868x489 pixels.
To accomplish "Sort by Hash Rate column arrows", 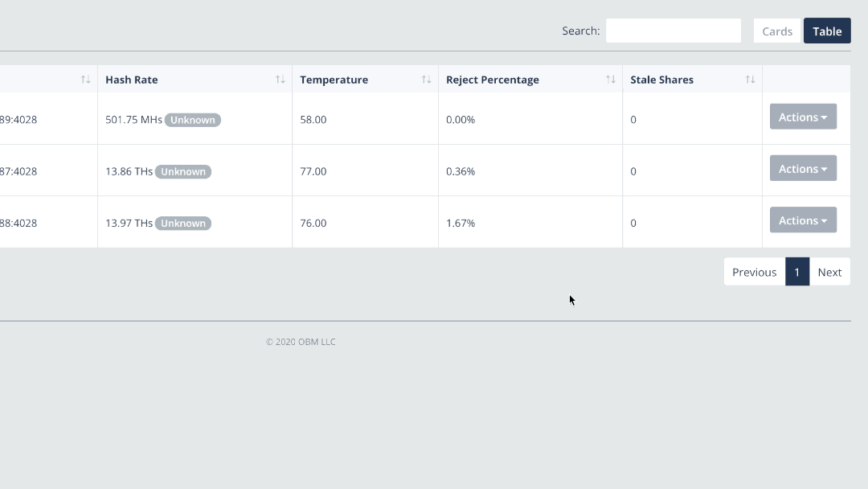I will click(x=280, y=80).
